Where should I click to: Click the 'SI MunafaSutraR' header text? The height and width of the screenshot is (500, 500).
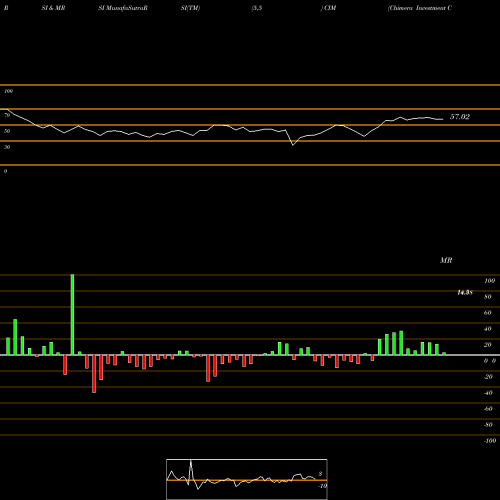coord(123,8)
